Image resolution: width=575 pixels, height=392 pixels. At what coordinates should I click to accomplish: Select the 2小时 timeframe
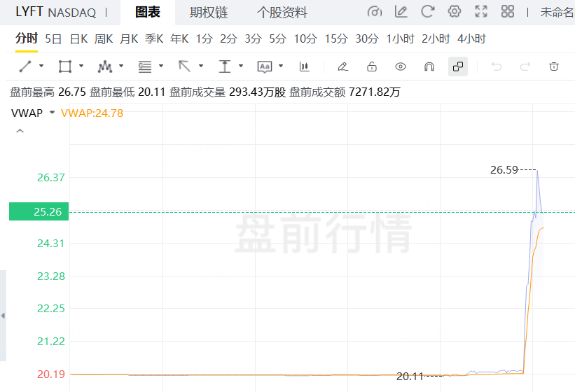tap(436, 38)
